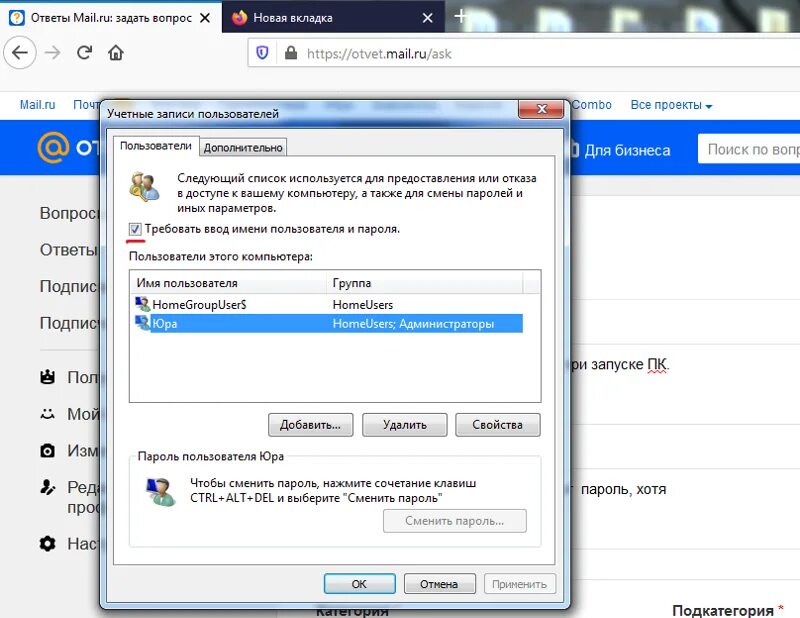Image resolution: width=800 pixels, height=618 pixels.
Task: Click the smiley face sidebar icon
Action: click(x=47, y=414)
